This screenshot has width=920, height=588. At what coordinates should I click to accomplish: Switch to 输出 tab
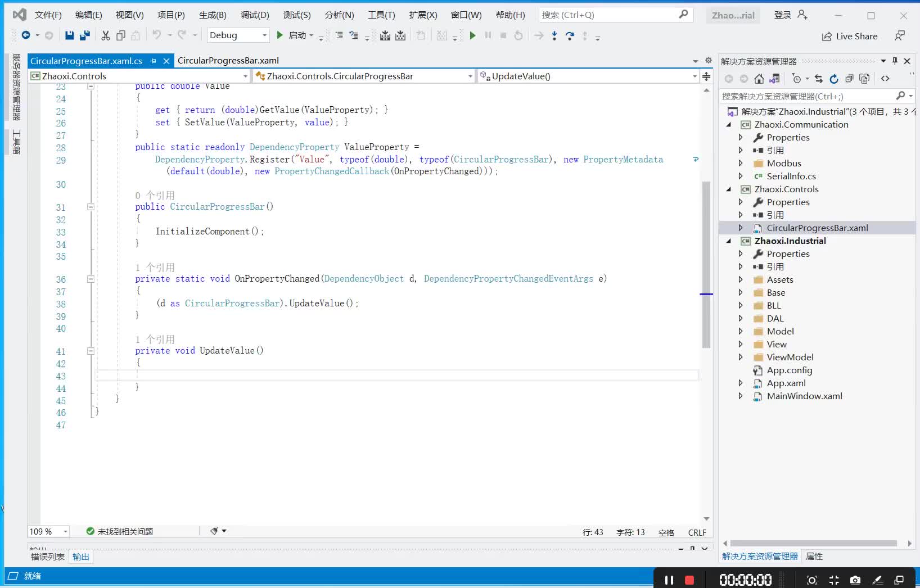[x=81, y=557]
